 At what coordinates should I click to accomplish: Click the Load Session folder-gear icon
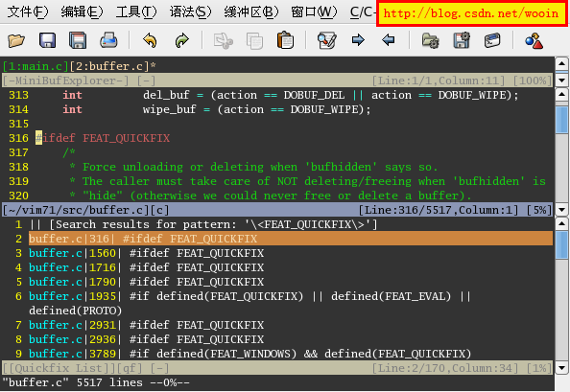click(x=431, y=40)
